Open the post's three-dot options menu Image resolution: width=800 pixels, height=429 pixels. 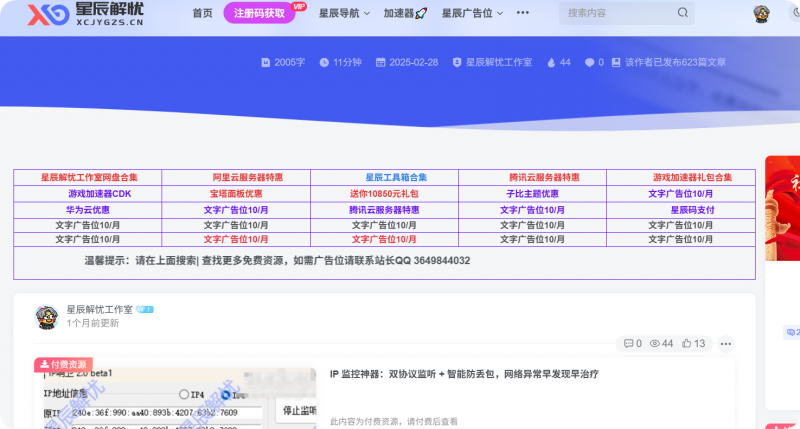(726, 344)
